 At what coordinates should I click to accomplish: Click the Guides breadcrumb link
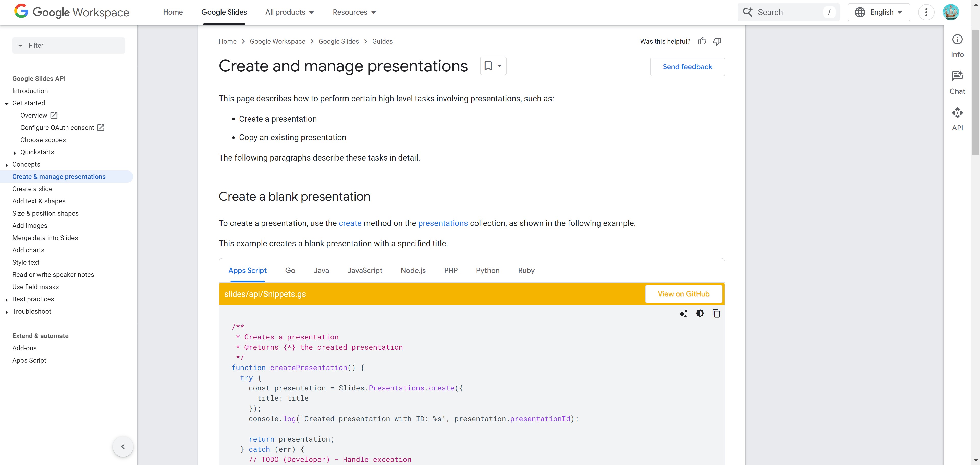click(x=382, y=42)
